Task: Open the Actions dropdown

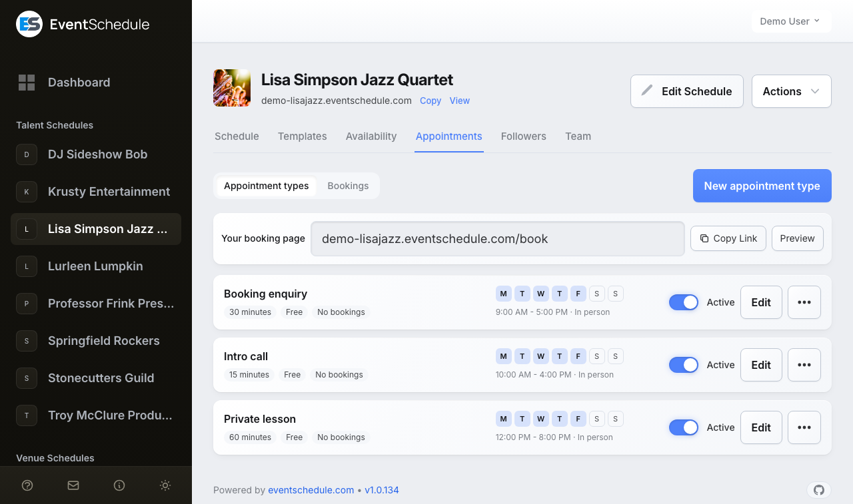Action: pos(792,91)
